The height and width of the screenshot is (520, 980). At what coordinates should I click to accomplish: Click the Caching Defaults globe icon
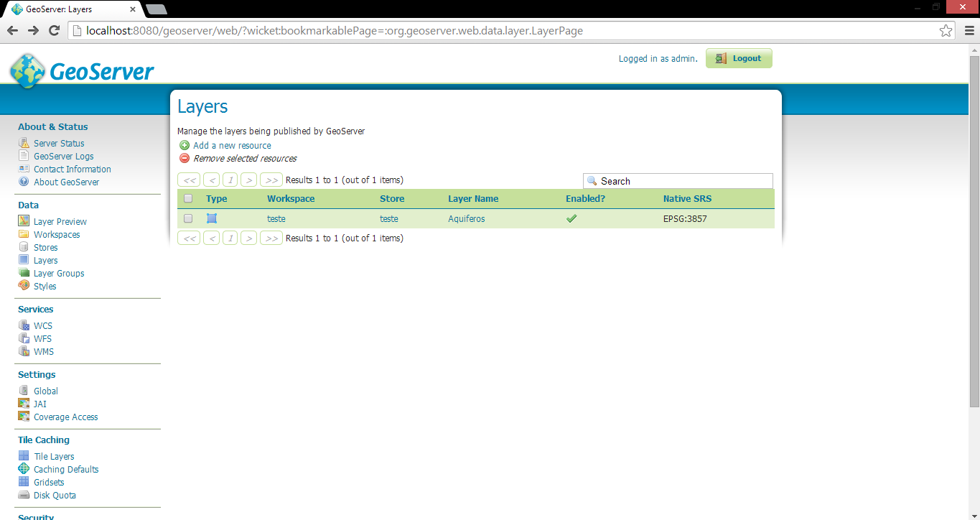click(24, 469)
